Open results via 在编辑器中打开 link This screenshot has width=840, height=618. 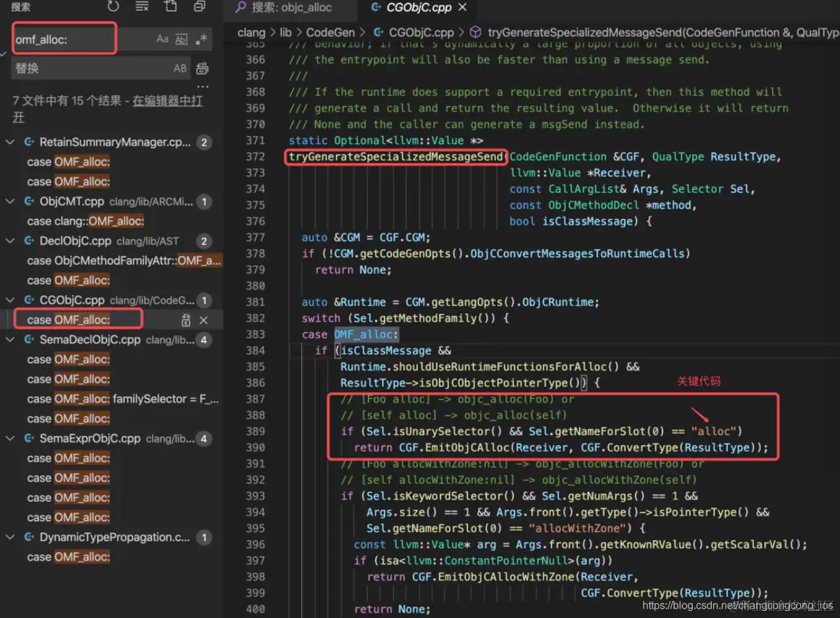[168, 101]
